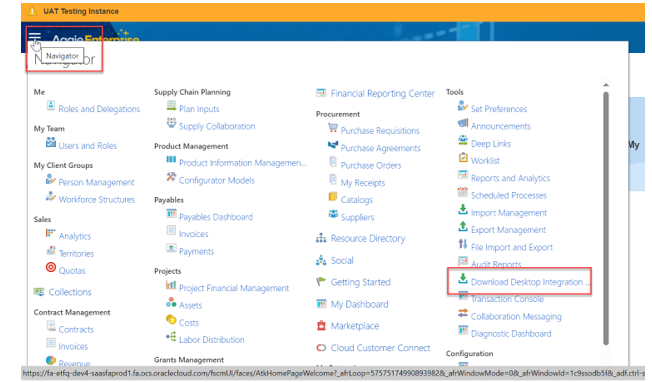Click the Collections icon
Viewport: 652px width, 382px height.
pyautogui.click(x=39, y=292)
